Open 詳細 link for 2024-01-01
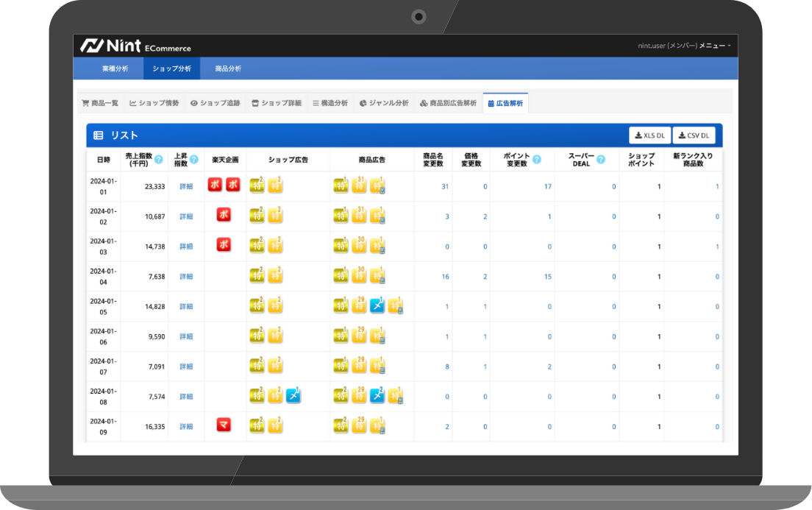This screenshot has width=812, height=510. pyautogui.click(x=186, y=187)
